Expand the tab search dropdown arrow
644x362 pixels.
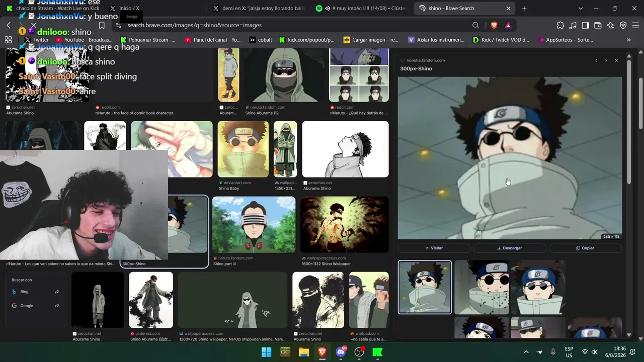tap(580, 9)
